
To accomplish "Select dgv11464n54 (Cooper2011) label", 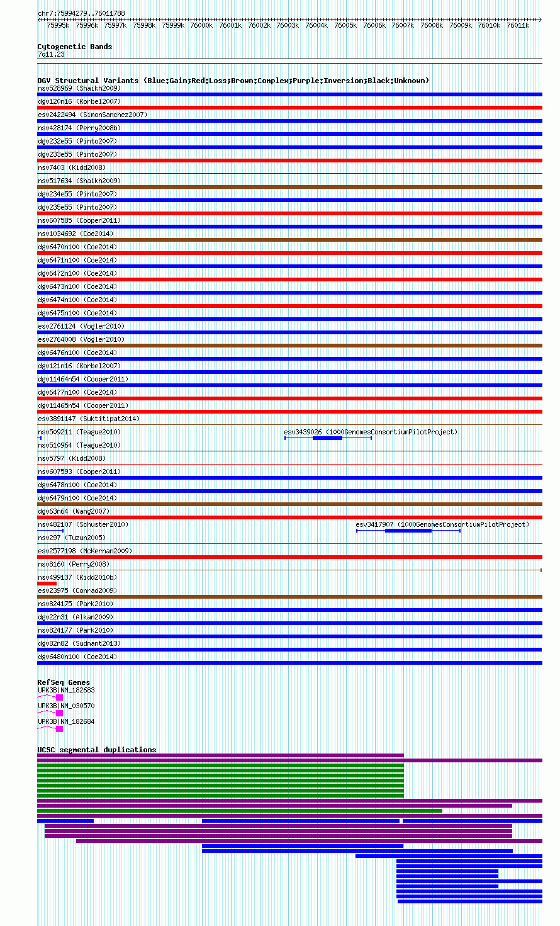I will pyautogui.click(x=83, y=379).
